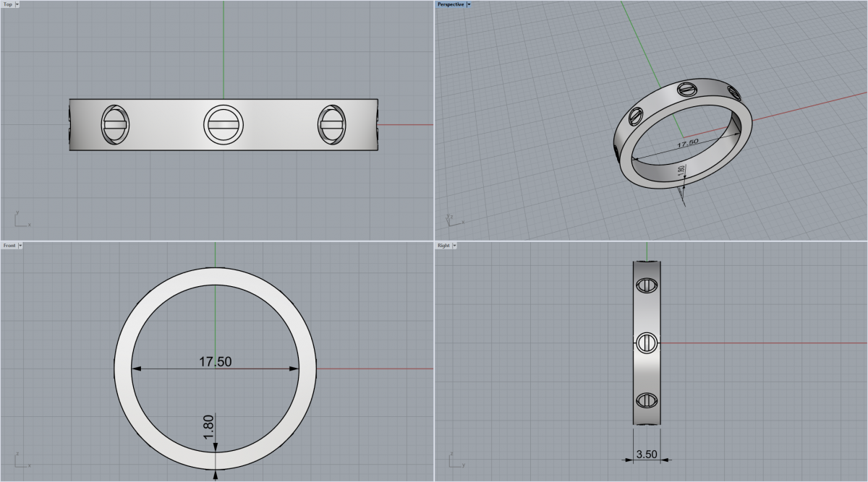This screenshot has height=482, width=868.
Task: Click the world axes icon in Top viewport
Action: click(20, 219)
